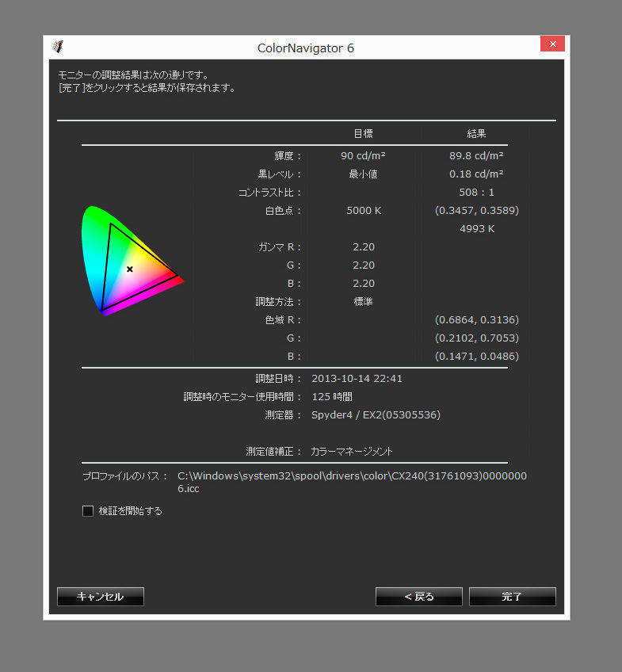Click the Spyder4 / EX2(05305536) device text
Viewport: 622px width, 672px height.
pos(376,415)
